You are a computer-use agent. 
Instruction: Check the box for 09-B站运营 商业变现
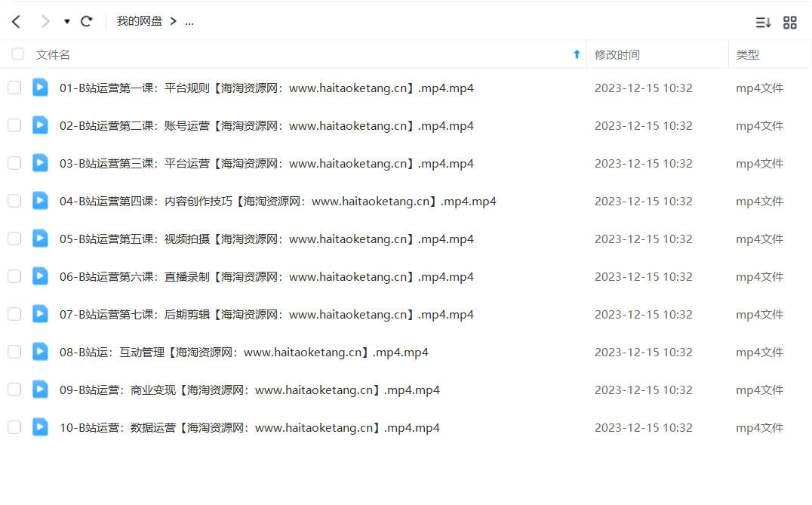click(14, 390)
